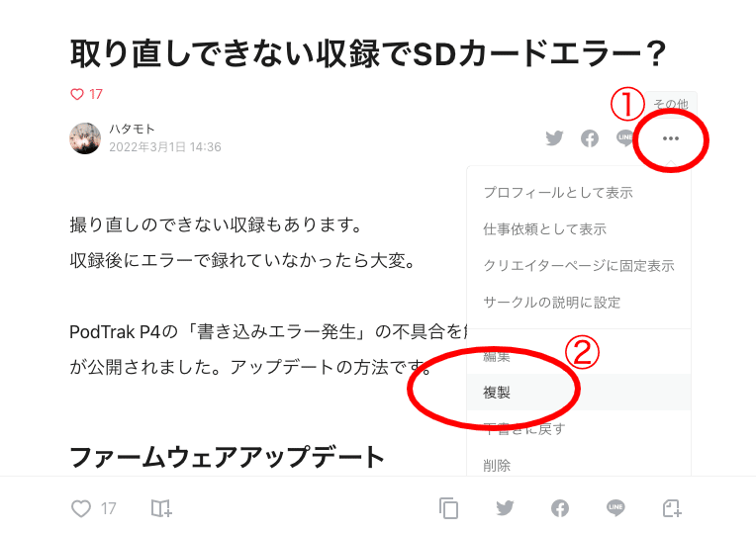756x533 pixels.
Task: Select 削除 in the dropdown menu
Action: point(579,465)
